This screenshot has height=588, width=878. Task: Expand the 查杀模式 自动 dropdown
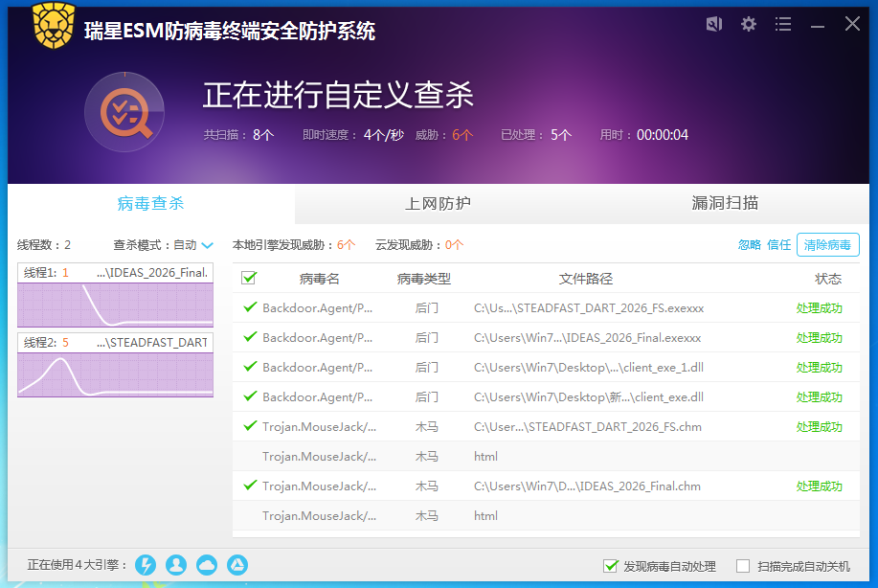pyautogui.click(x=207, y=245)
